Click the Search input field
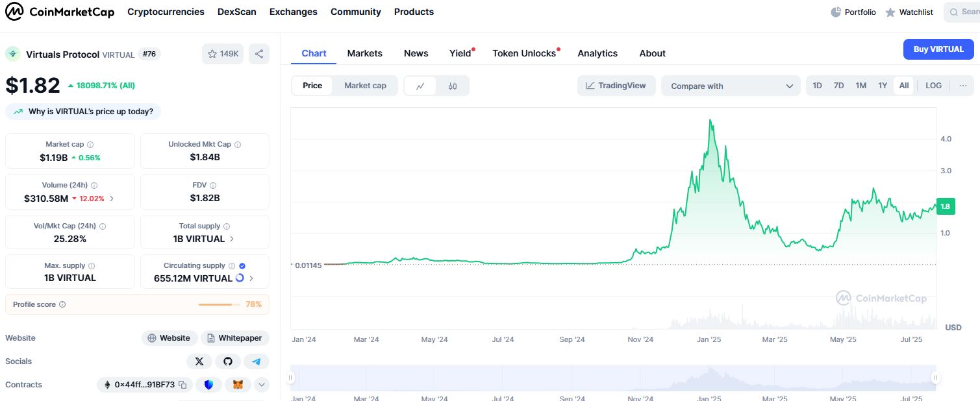 962,12
